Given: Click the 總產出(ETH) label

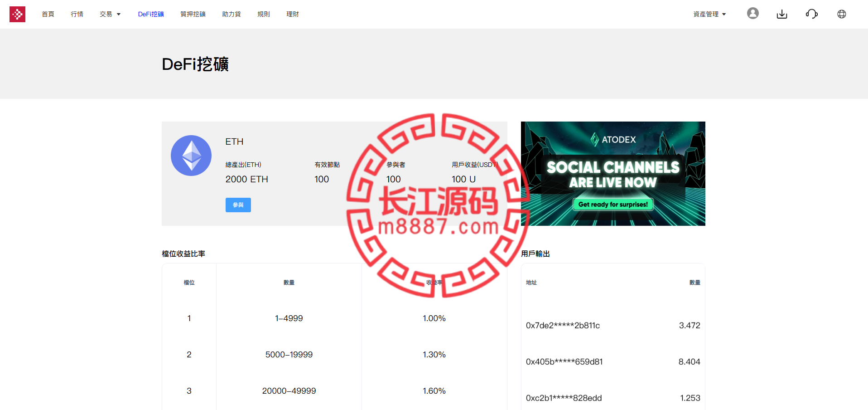Looking at the screenshot, I should (x=243, y=165).
